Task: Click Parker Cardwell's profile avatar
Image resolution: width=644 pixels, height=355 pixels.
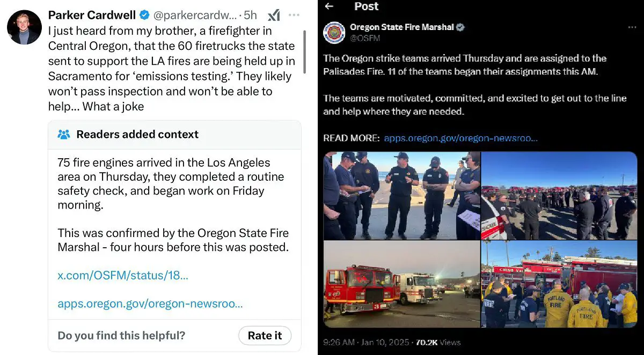Action: click(x=24, y=27)
